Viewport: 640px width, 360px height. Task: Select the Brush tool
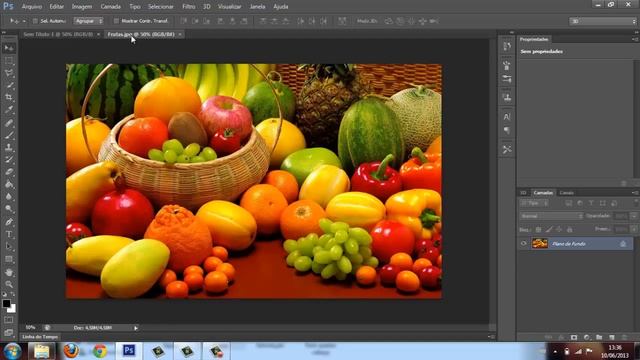9,135
